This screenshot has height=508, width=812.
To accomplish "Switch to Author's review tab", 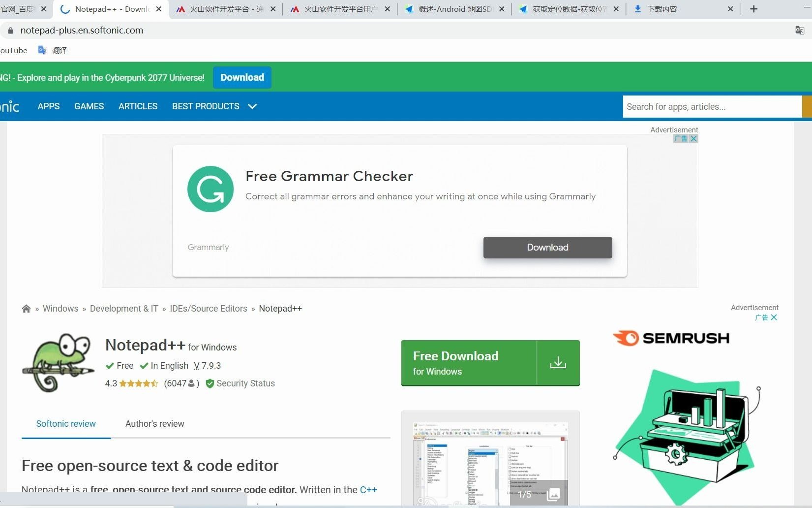I will pos(155,424).
